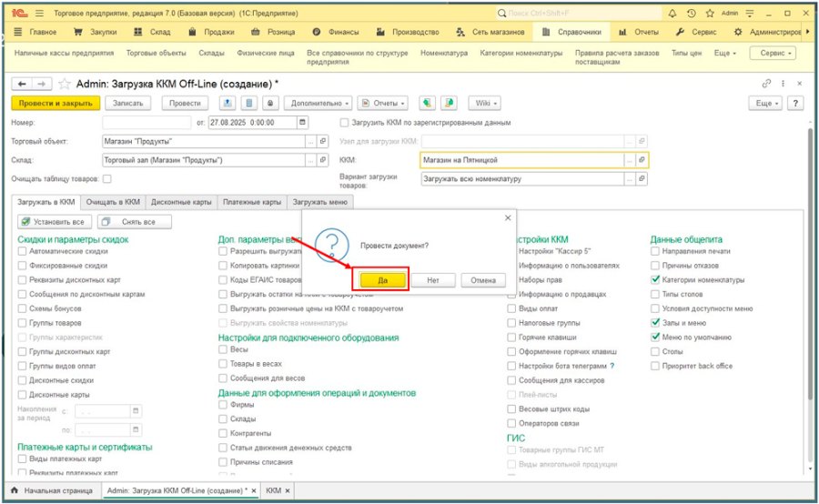Click Установить все button
Screen dimensions: 819x504
click(55, 222)
